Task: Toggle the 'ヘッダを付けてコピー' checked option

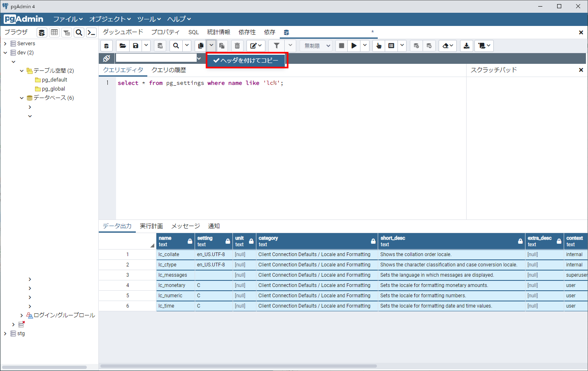Action: click(246, 61)
